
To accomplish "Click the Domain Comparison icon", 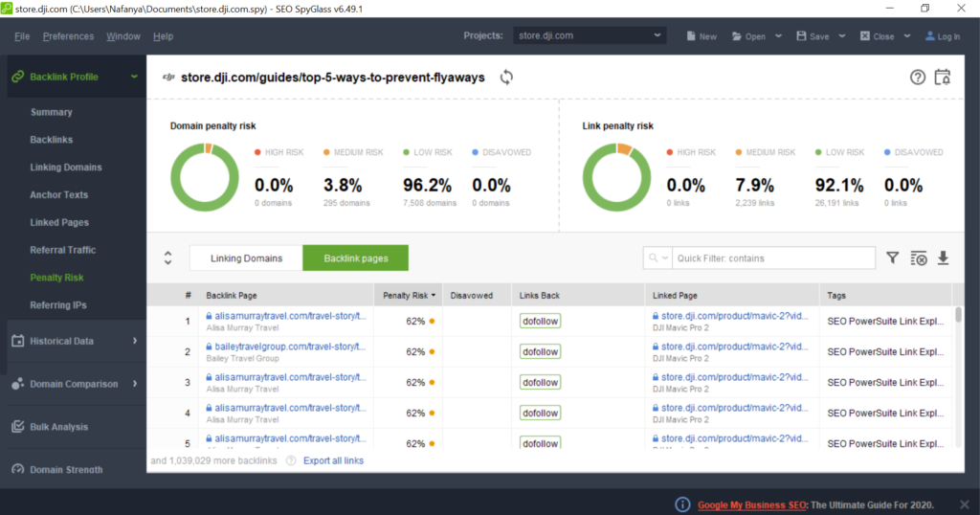I will (x=17, y=384).
